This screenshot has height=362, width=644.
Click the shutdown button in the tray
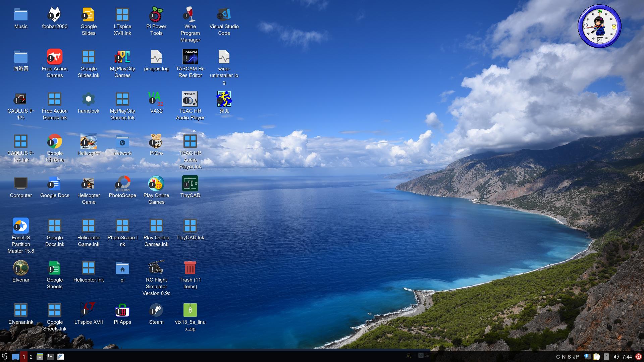(x=639, y=357)
